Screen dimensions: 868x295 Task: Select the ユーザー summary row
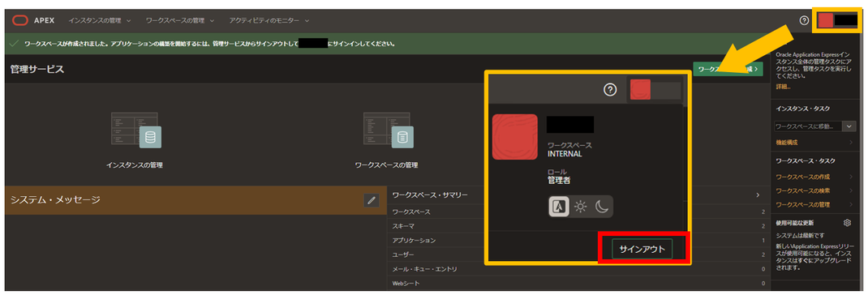[x=578, y=254]
